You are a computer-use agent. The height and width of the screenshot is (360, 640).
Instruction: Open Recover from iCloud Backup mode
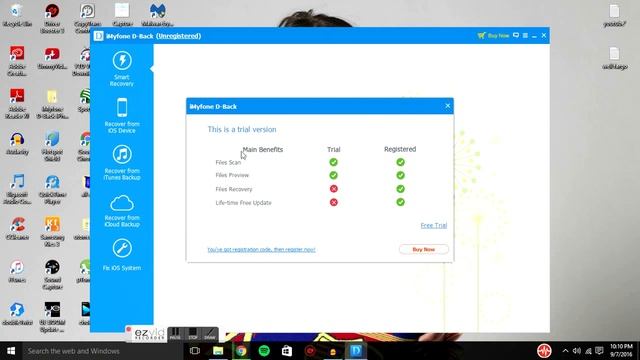(x=122, y=211)
